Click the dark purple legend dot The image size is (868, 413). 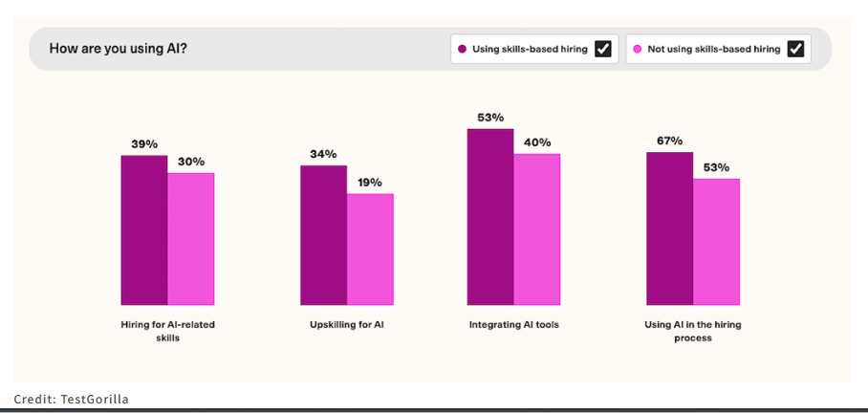(x=463, y=50)
